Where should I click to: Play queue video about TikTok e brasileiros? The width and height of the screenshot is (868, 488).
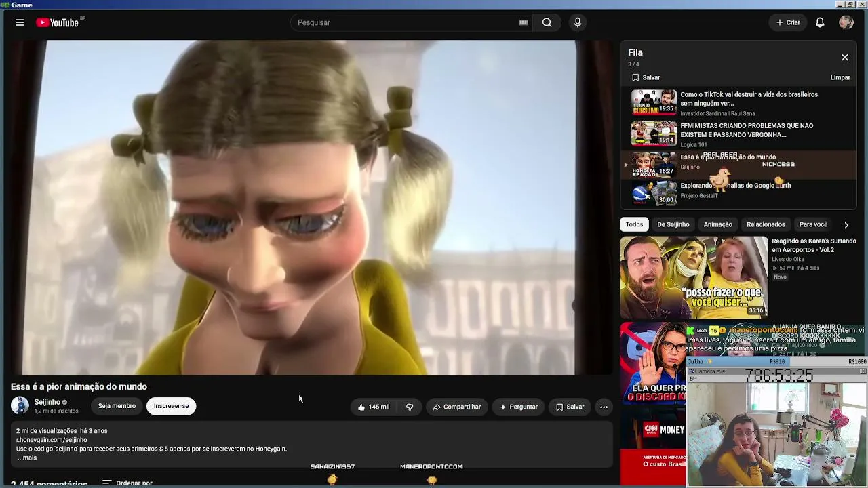tap(739, 103)
